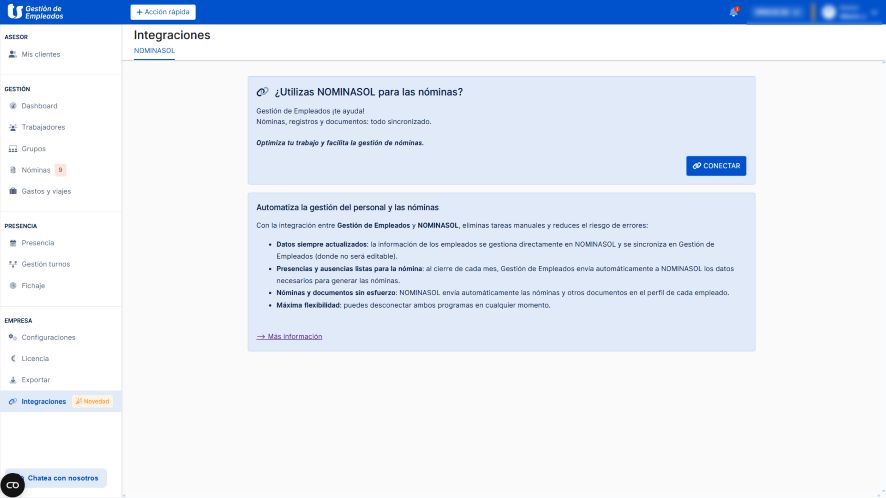The width and height of the screenshot is (886, 498).
Task: Click the Fichaje clock icon
Action: pos(12,285)
